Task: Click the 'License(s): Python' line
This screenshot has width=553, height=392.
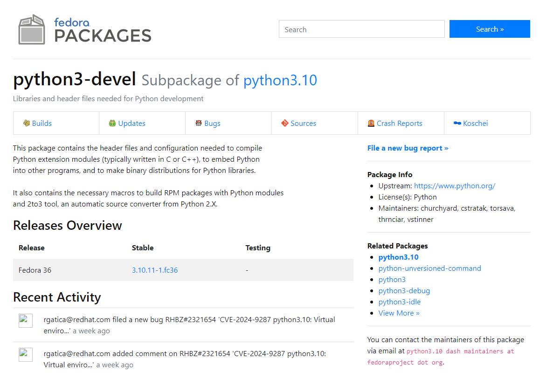Action: 408,197
